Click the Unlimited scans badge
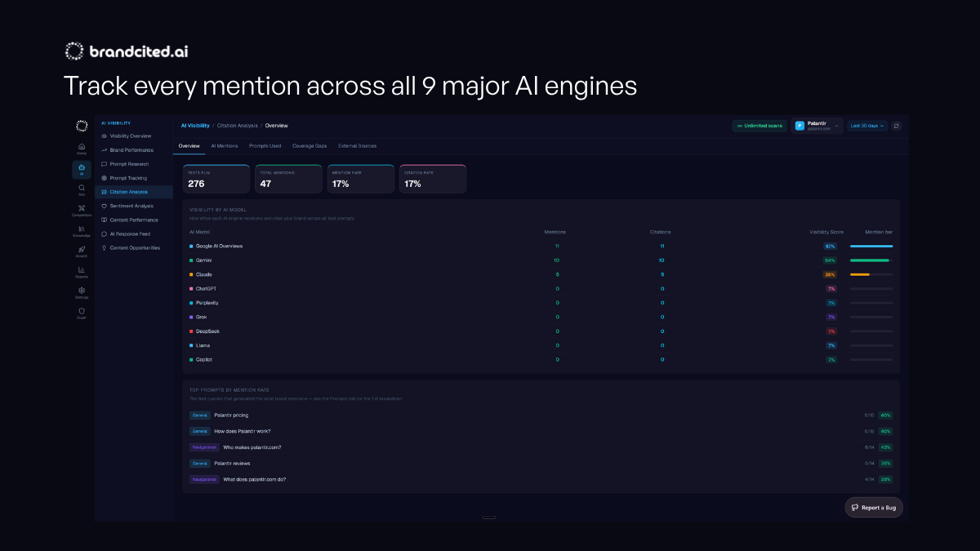Viewport: 980px width, 551px height. tap(759, 126)
